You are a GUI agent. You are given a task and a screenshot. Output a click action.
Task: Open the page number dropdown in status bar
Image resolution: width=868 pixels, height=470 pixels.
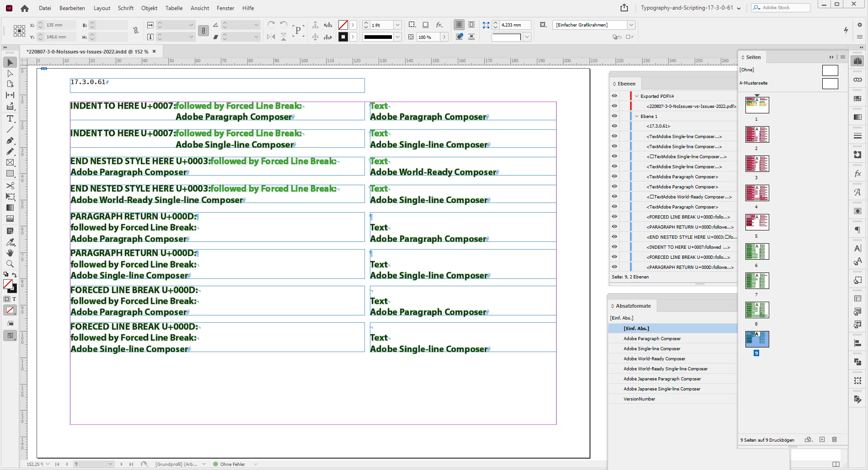(110, 464)
